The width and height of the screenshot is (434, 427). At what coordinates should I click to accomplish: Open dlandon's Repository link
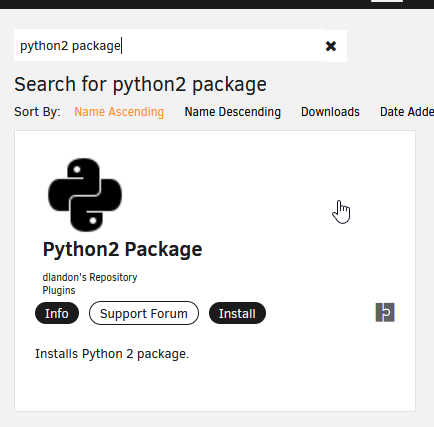pos(90,277)
